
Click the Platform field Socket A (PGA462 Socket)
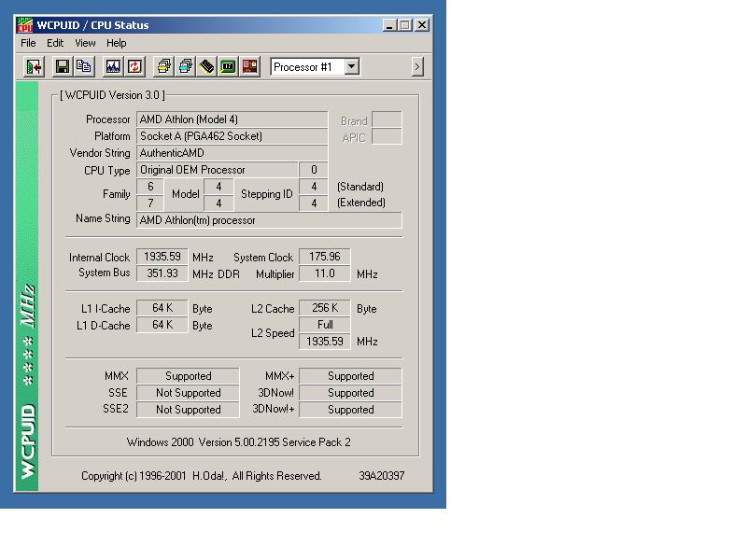[x=232, y=136]
